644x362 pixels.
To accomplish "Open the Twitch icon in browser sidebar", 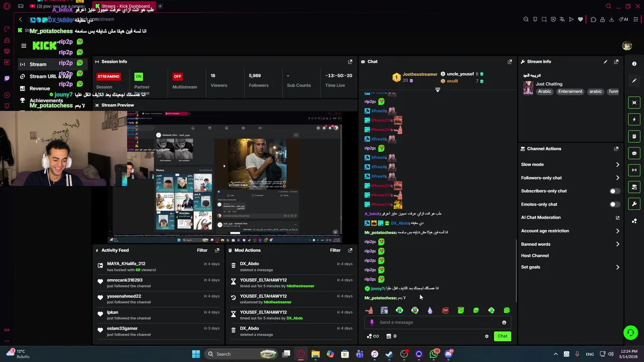I will click(7, 78).
